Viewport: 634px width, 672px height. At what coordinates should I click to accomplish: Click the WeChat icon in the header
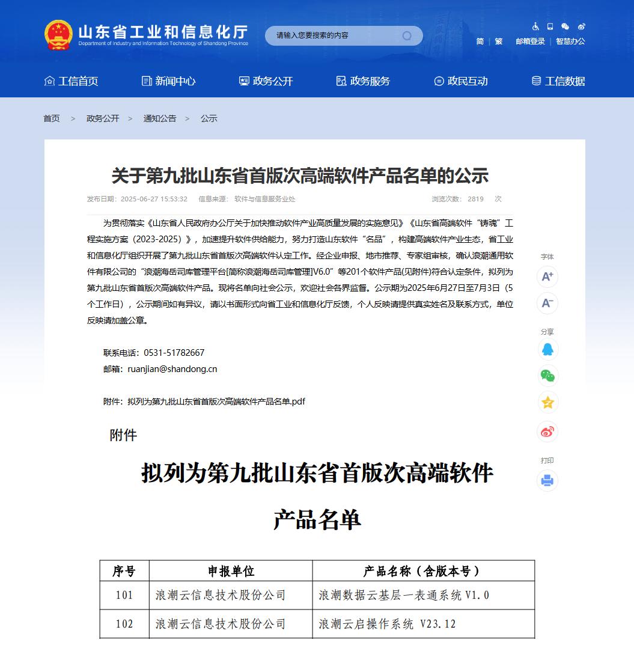tap(565, 26)
